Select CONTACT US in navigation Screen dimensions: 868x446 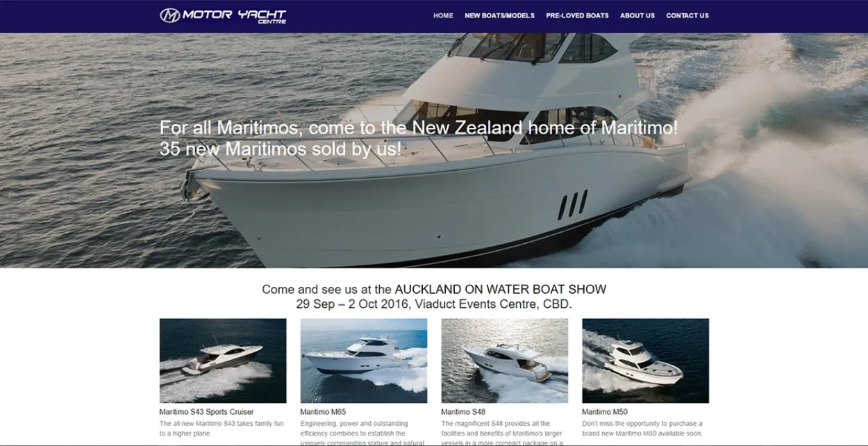tap(687, 15)
